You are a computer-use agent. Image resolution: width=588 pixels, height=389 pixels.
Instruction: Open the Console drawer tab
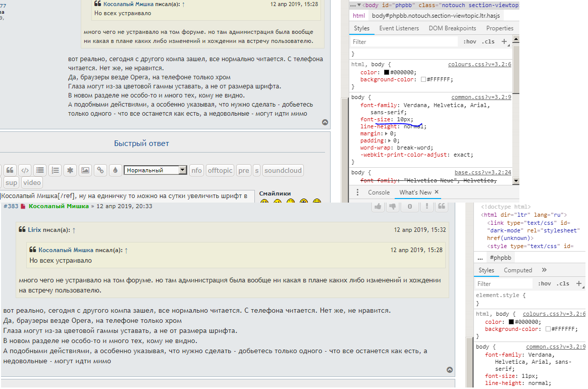point(379,192)
